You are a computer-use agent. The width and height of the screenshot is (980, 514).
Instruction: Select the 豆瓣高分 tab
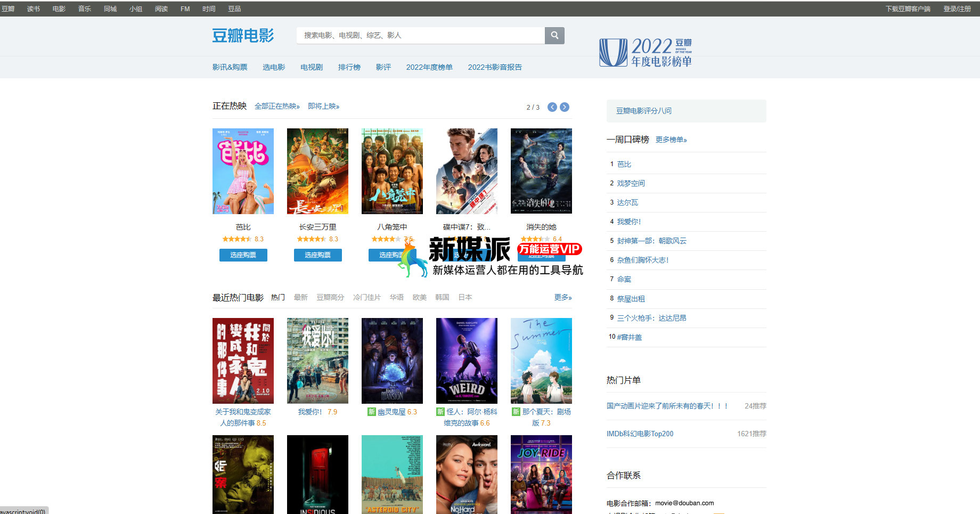click(x=330, y=297)
